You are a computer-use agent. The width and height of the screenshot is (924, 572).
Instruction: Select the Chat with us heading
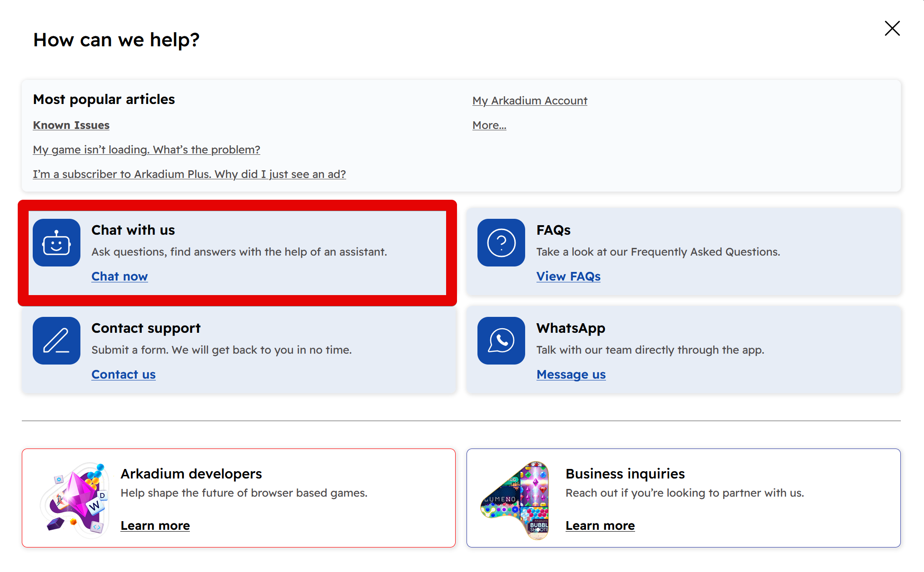click(x=133, y=230)
